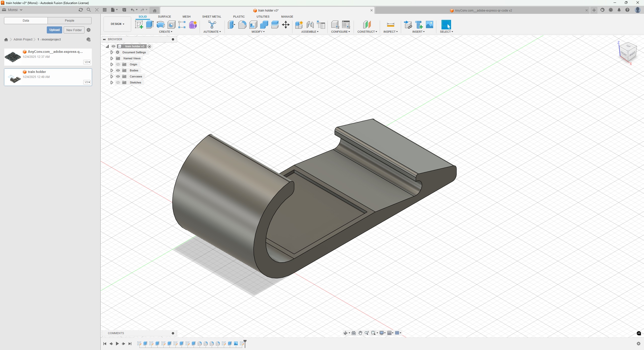Expand the Sketches folder node
The image size is (644, 350).
coord(112,82)
